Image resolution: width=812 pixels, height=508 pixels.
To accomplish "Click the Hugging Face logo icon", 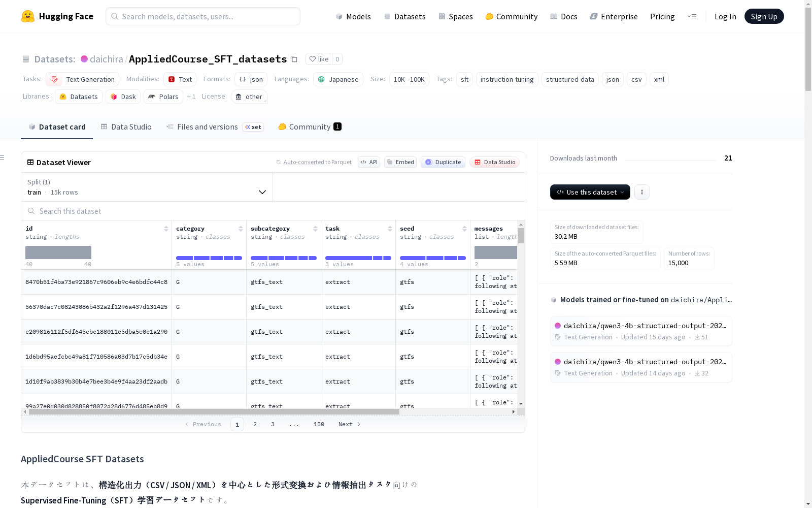I will 28,16.
